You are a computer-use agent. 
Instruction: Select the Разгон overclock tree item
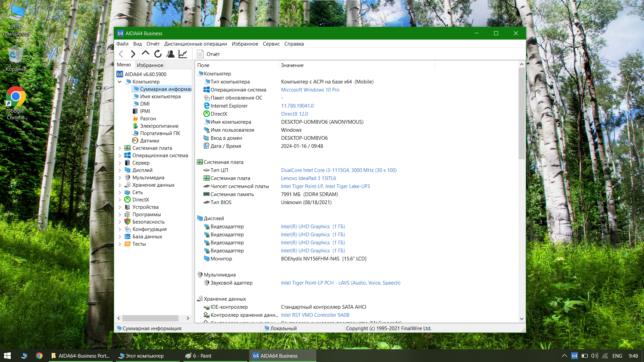pos(148,119)
